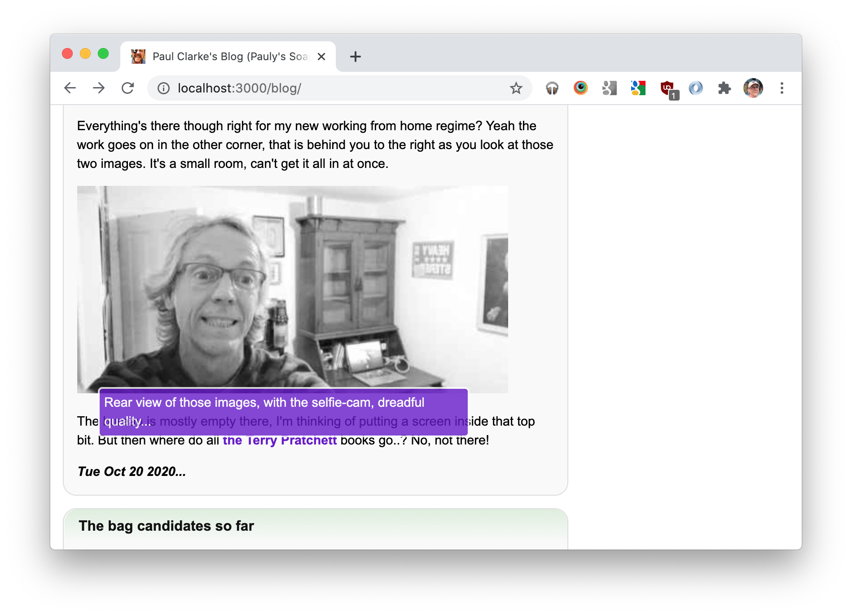Close the window with red button
852x616 pixels.
[x=67, y=53]
